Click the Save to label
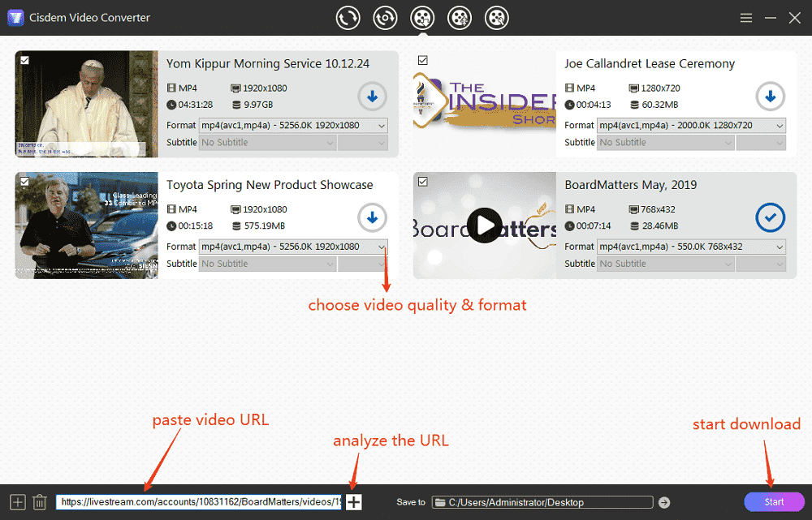Image resolution: width=812 pixels, height=520 pixels. [x=411, y=502]
